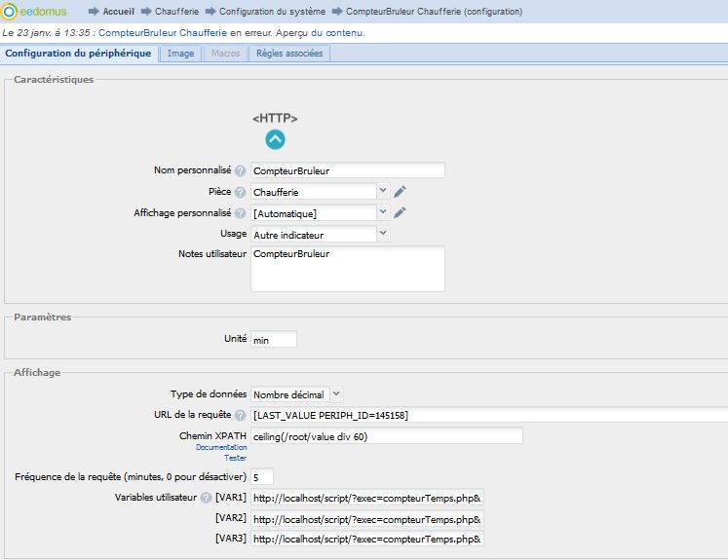Click the pencil edit icon next to Pièce
This screenshot has height=560, width=728.
click(400, 192)
